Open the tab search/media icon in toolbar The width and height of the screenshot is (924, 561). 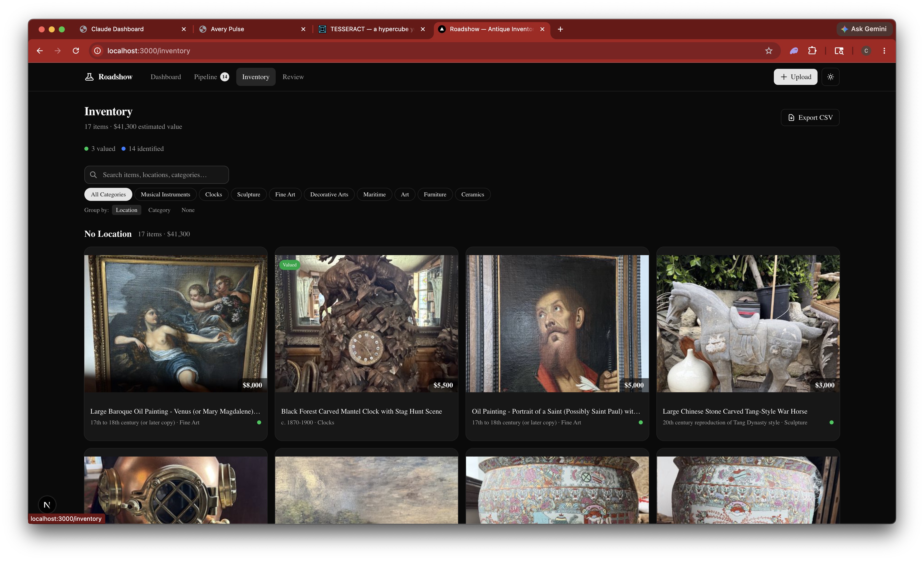point(839,51)
